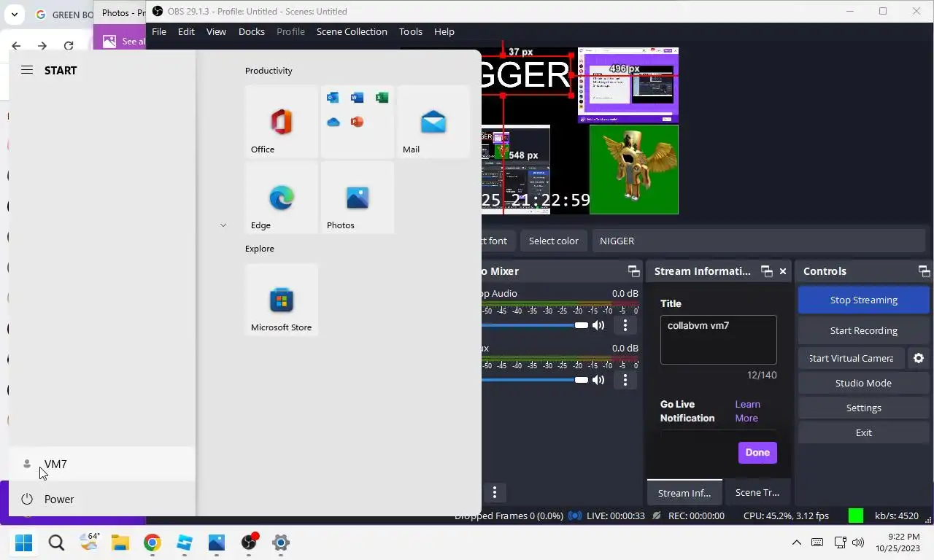Click Start Virtual Camera button
This screenshot has height=560, width=934.
tap(851, 358)
